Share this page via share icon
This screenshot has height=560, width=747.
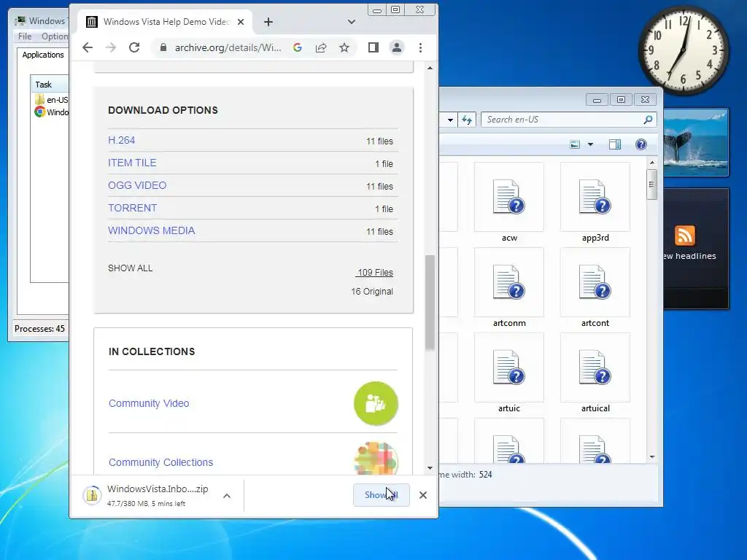click(321, 47)
